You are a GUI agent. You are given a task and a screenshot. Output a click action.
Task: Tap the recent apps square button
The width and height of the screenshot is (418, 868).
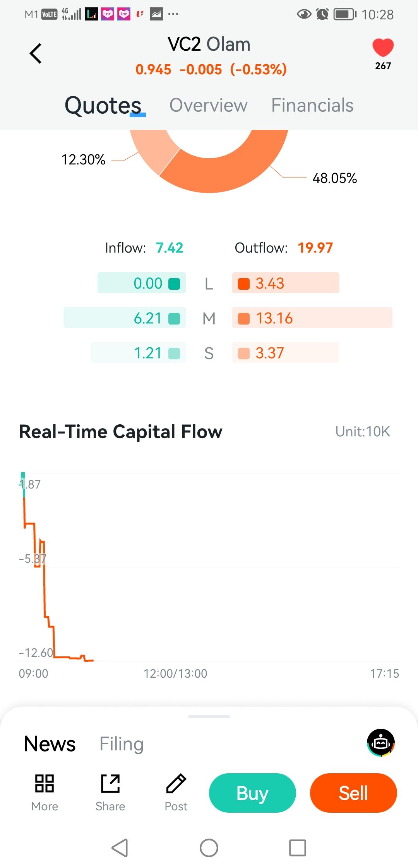pos(298,848)
